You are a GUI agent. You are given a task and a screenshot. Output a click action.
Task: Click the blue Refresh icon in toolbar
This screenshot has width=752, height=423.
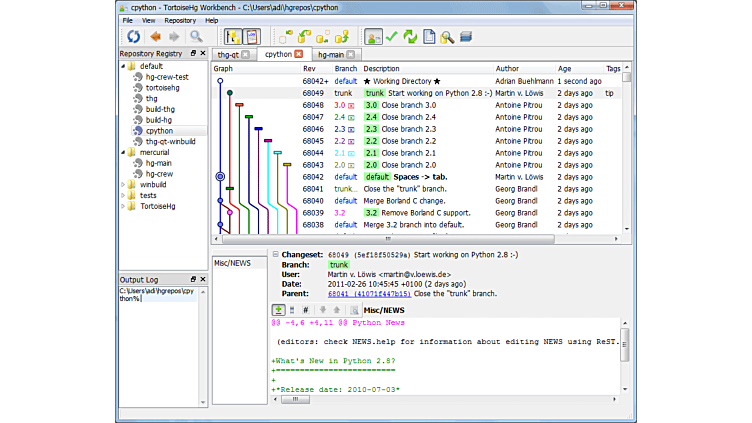coord(134,37)
